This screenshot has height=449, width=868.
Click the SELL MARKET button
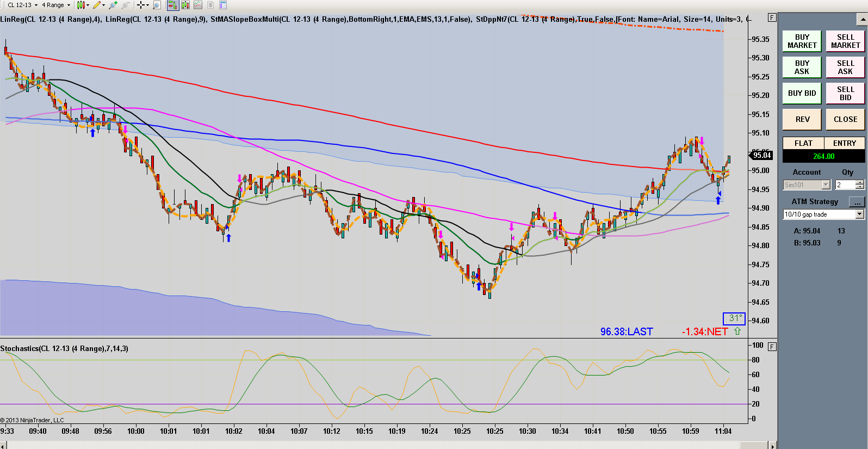(x=845, y=41)
